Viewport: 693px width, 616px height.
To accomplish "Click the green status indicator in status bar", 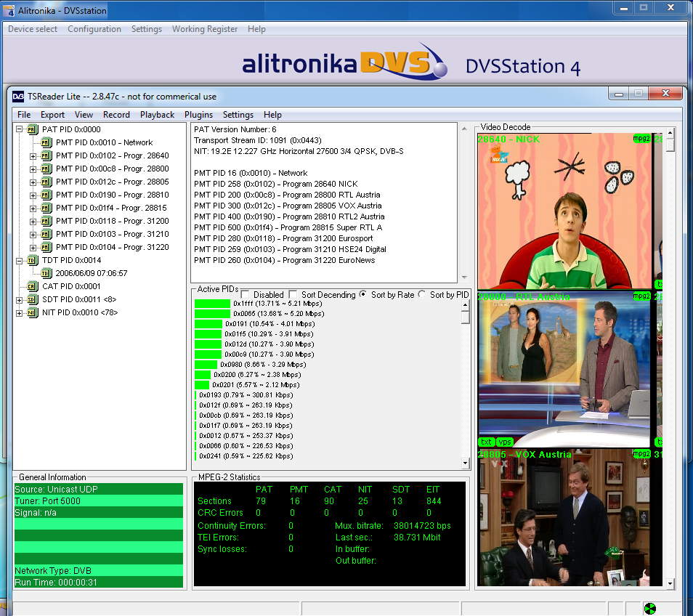I will 649,608.
